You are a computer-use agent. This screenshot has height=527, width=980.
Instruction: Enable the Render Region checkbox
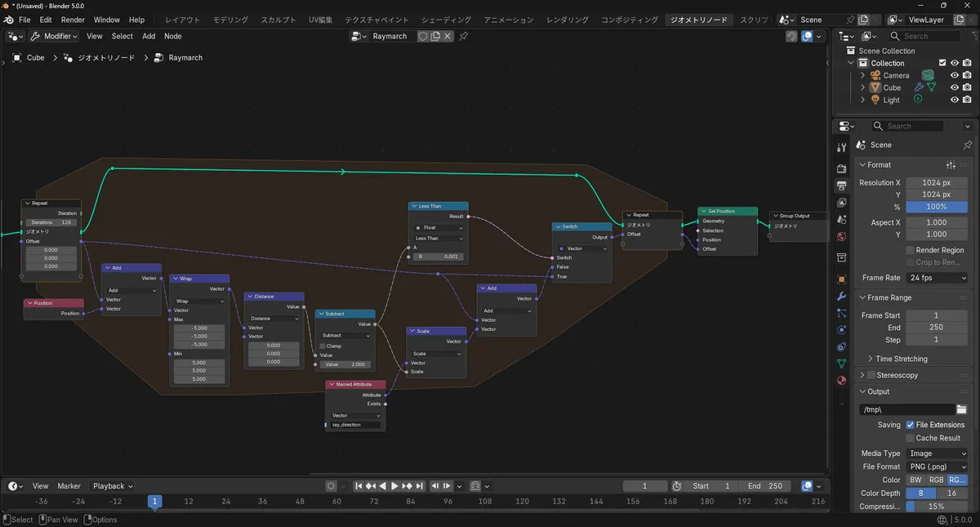910,250
